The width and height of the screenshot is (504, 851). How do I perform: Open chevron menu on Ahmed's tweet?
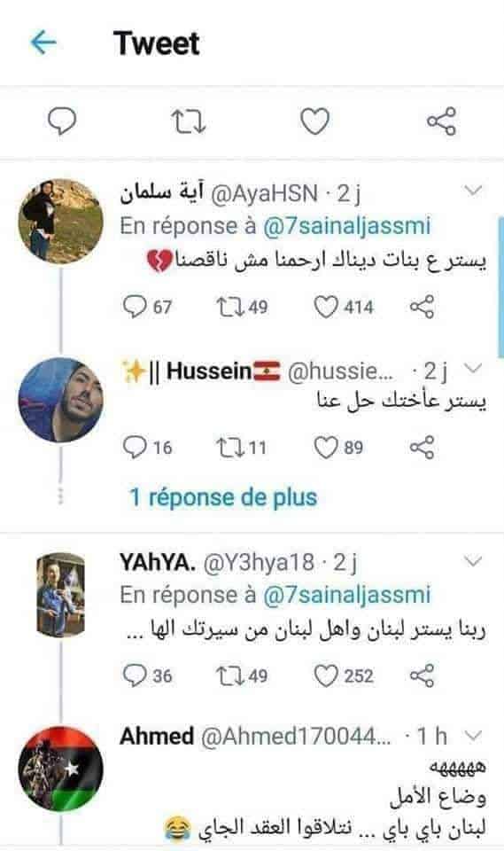pos(474,736)
